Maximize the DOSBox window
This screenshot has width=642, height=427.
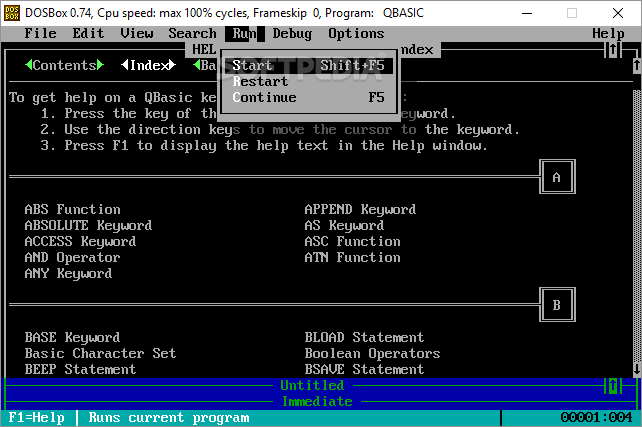click(x=572, y=13)
